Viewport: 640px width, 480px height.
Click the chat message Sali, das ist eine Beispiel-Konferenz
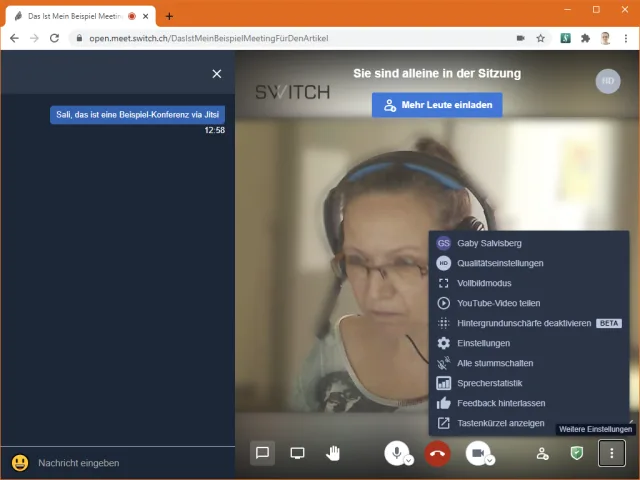[138, 115]
